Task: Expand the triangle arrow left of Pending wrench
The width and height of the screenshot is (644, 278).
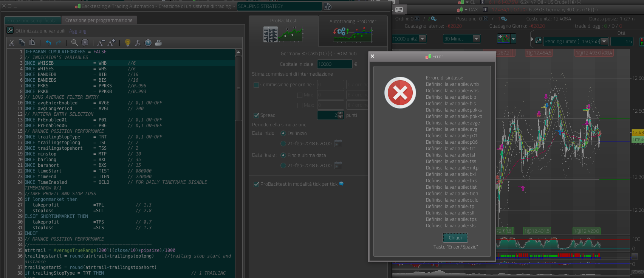Action: 532,40
